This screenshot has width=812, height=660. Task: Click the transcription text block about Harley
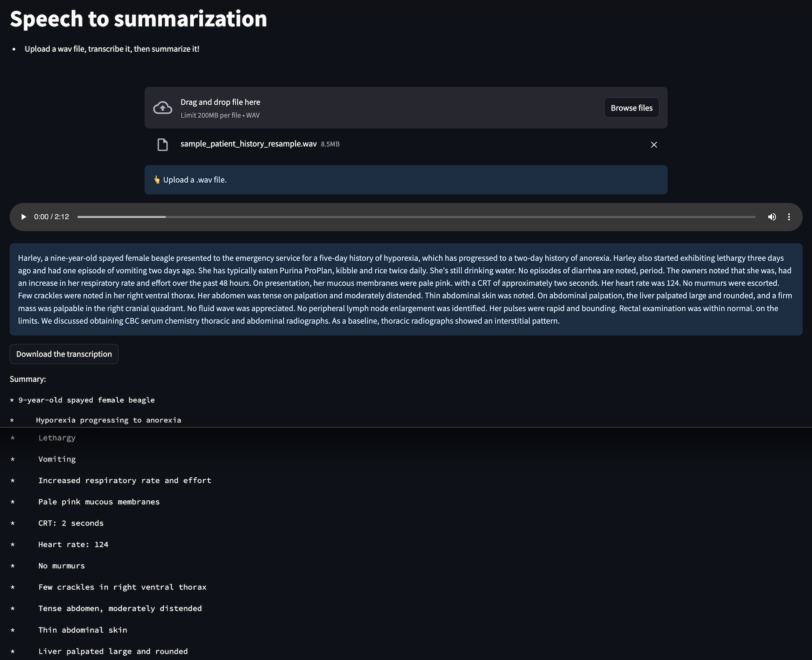click(406, 289)
